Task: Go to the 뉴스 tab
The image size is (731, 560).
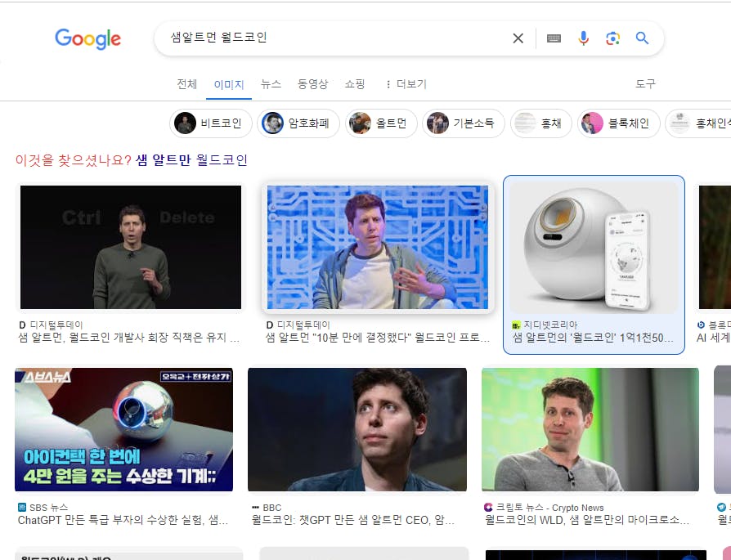Action: click(271, 84)
